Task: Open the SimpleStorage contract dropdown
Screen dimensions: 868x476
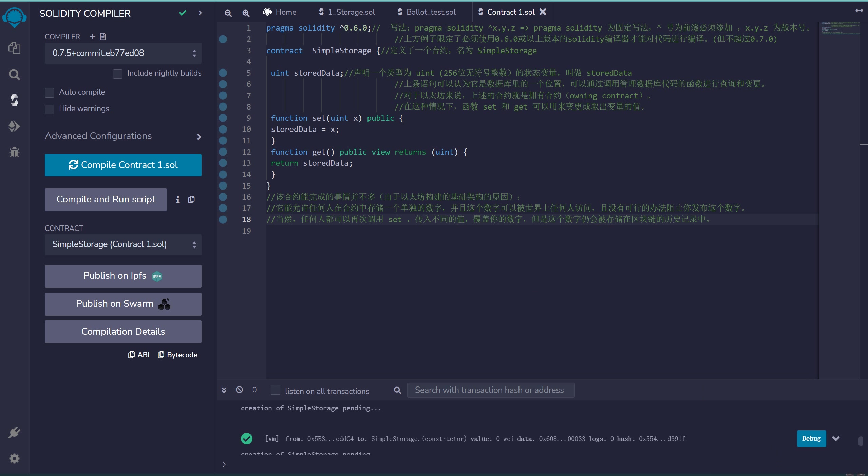Action: [x=123, y=244]
